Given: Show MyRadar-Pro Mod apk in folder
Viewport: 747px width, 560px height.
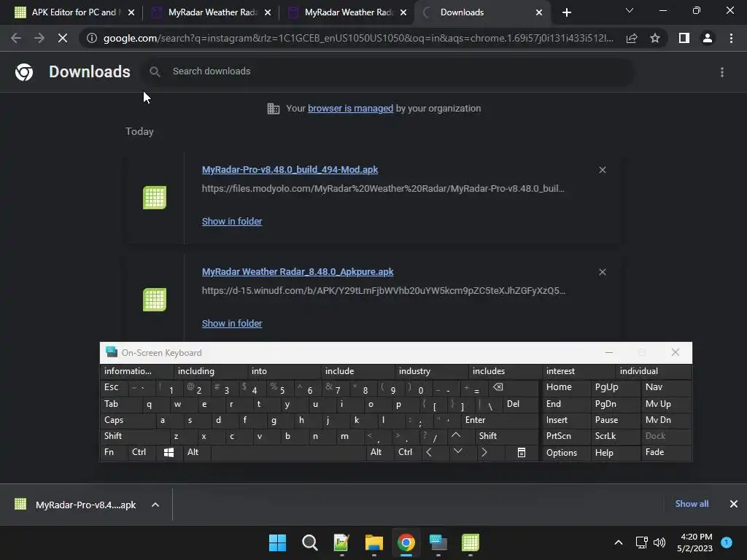Looking at the screenshot, I should (x=231, y=222).
